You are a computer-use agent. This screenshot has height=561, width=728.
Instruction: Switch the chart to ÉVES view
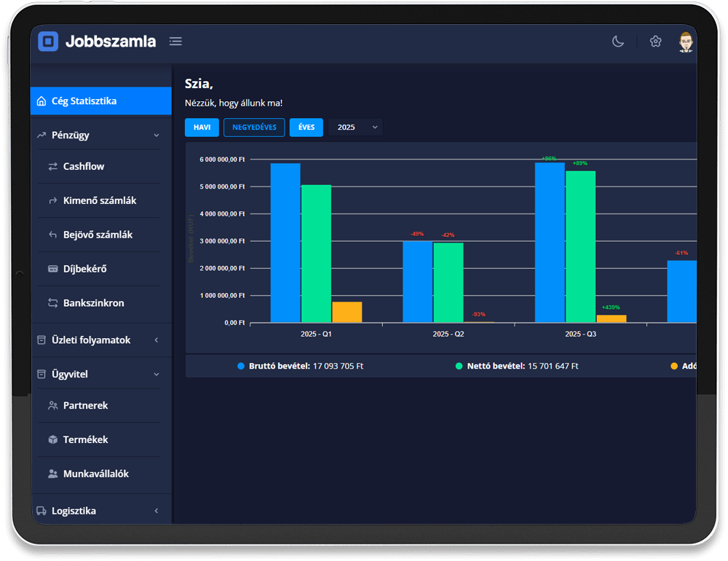click(306, 127)
